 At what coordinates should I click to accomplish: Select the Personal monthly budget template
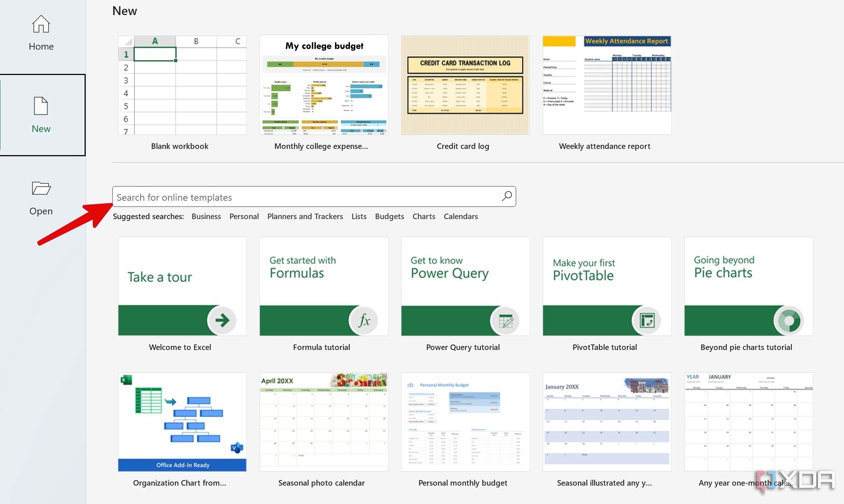[464, 422]
